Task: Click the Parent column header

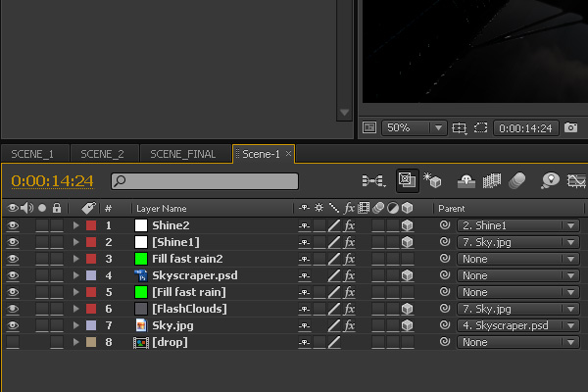Action: point(451,208)
